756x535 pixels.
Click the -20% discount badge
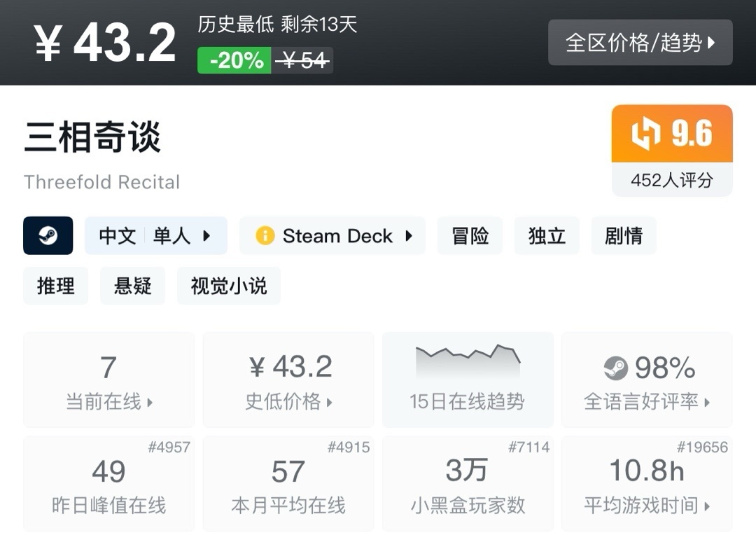click(x=234, y=61)
